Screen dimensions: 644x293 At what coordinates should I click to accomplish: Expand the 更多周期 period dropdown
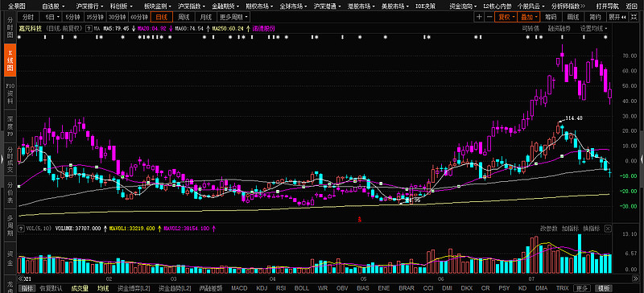tap(233, 17)
